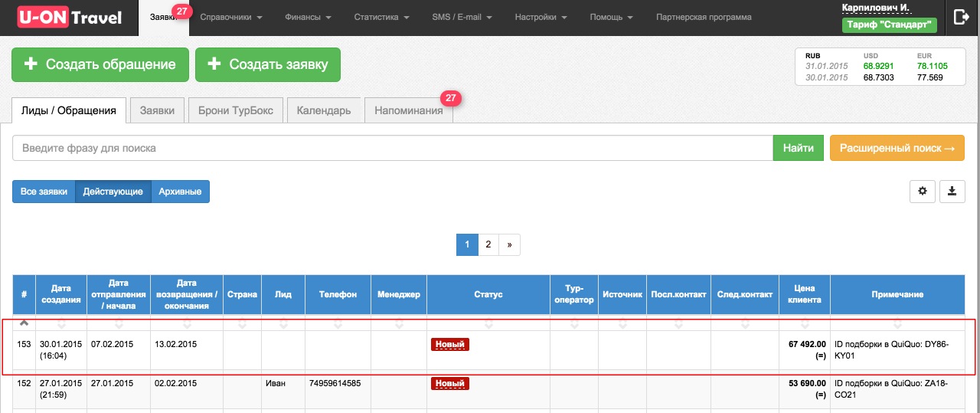The height and width of the screenshot is (413, 980).
Task: Click the Примечание column header
Action: 897,294
